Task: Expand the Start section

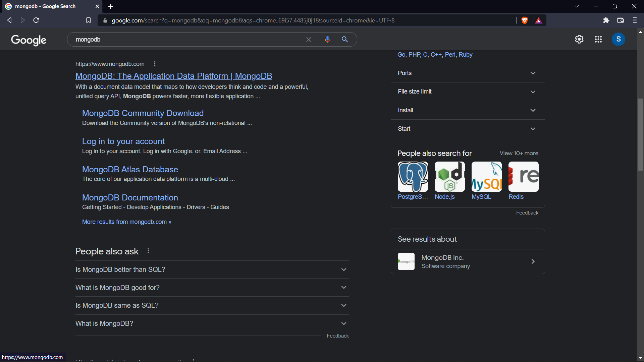Action: coord(468,129)
